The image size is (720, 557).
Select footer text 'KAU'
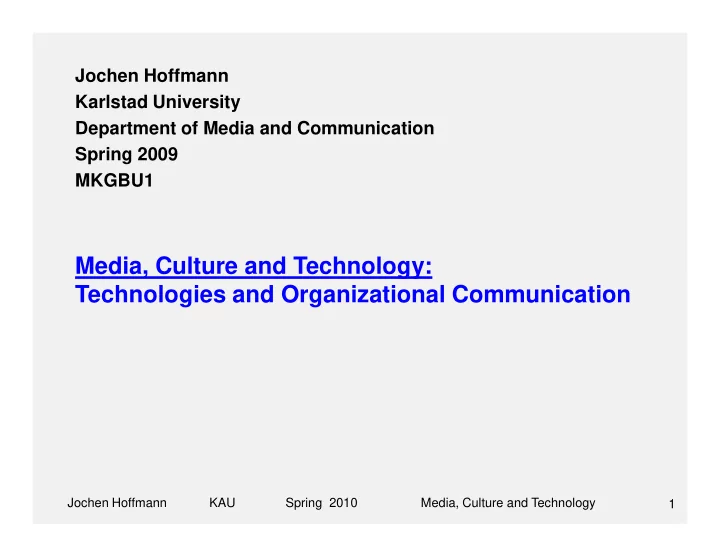coord(222,503)
